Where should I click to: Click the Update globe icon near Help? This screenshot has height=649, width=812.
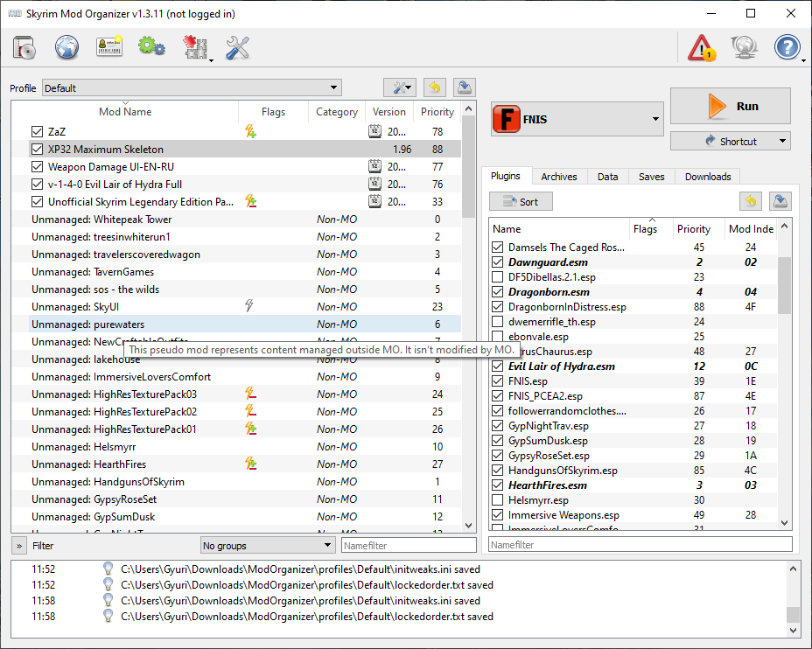point(744,47)
